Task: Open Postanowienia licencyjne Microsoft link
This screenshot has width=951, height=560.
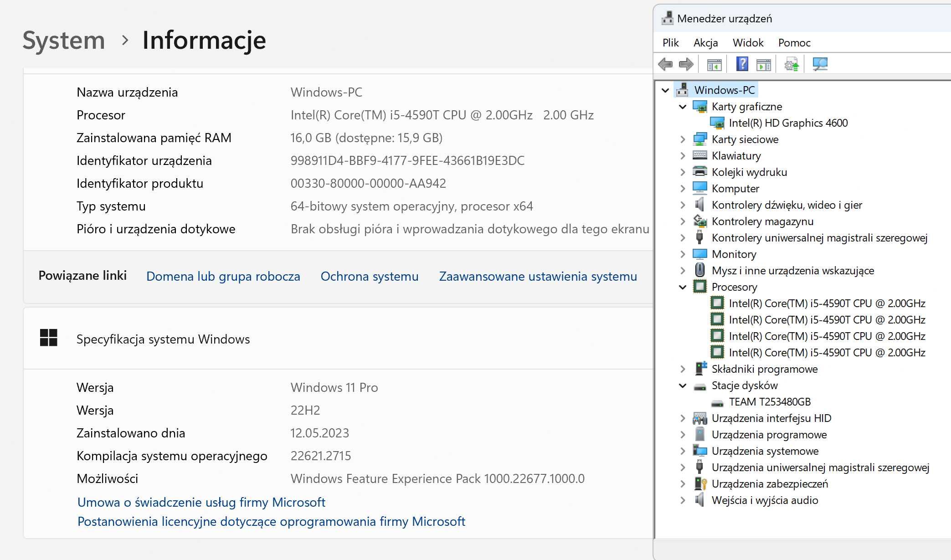Action: point(272,521)
